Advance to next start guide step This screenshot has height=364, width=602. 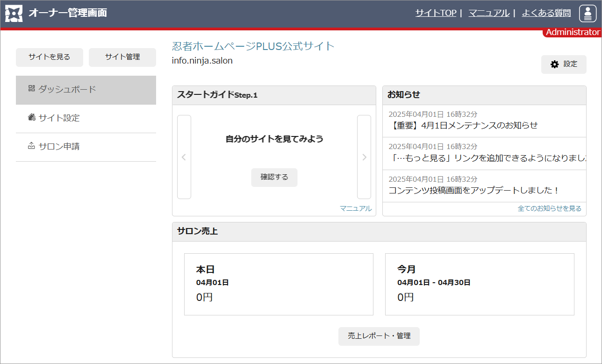364,157
